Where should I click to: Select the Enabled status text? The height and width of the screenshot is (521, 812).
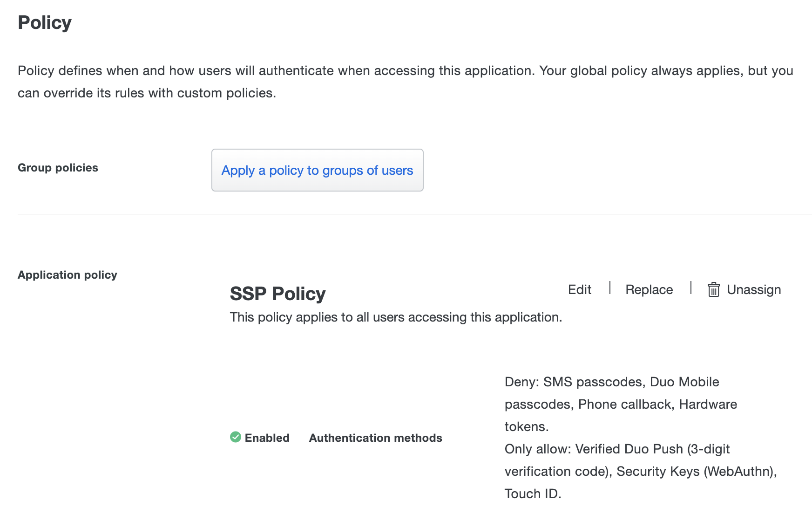pos(268,438)
